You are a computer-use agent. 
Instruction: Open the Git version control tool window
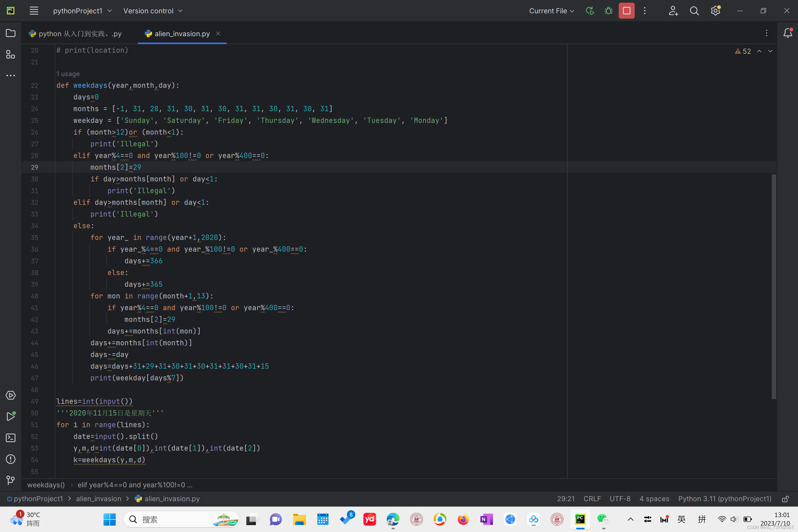[x=11, y=480]
